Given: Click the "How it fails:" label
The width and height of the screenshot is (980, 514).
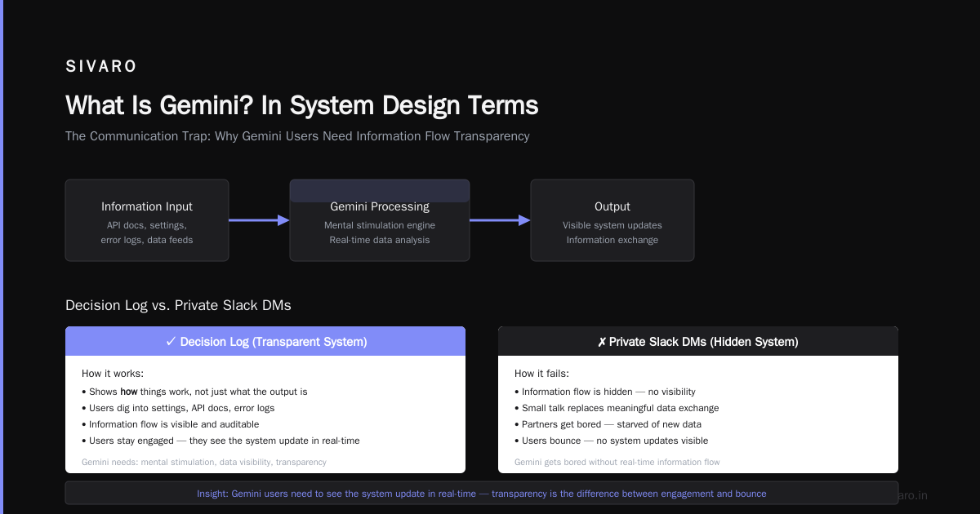Looking at the screenshot, I should [542, 374].
